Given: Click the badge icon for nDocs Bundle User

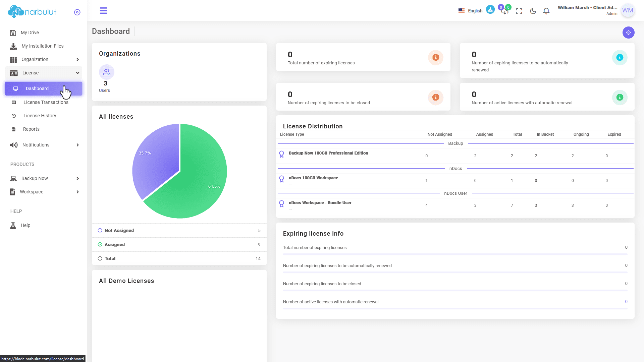Looking at the screenshot, I should click(x=282, y=204).
